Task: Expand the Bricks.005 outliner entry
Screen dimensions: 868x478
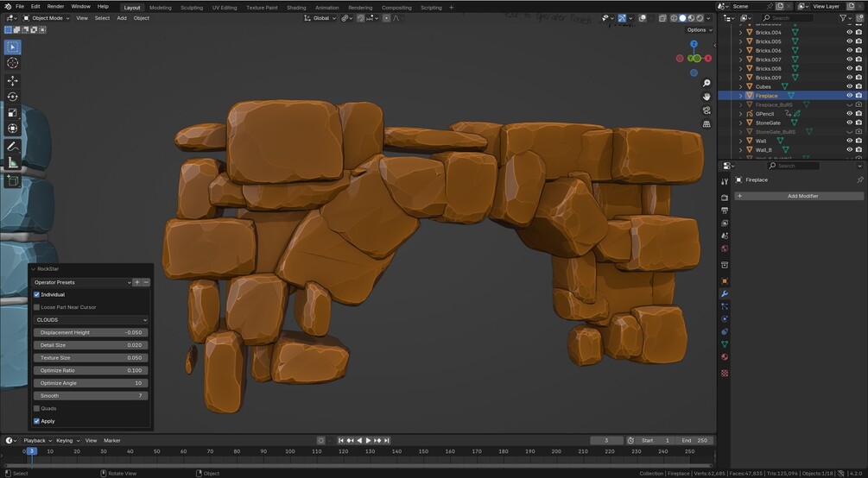Action: (741, 41)
